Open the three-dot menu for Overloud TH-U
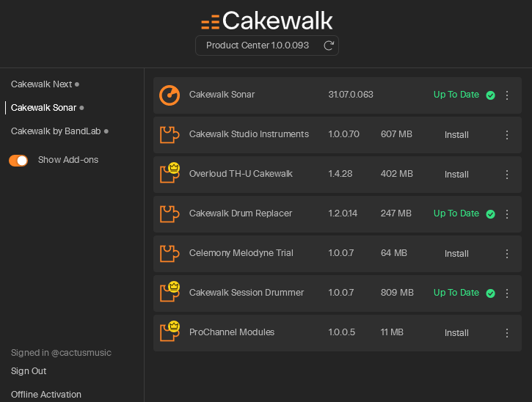This screenshot has height=402, width=532. 507,175
